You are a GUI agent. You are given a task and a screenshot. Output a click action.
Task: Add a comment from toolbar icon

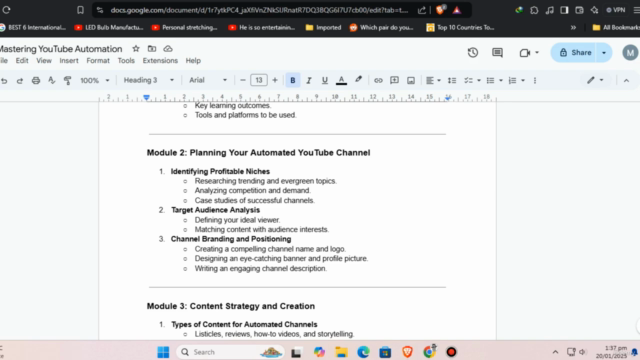(x=394, y=80)
